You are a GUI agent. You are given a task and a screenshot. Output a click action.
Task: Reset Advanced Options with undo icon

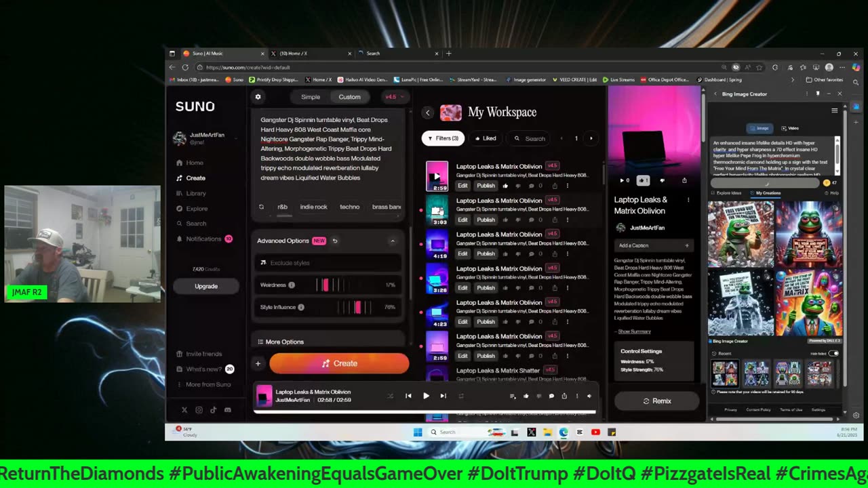[335, 241]
